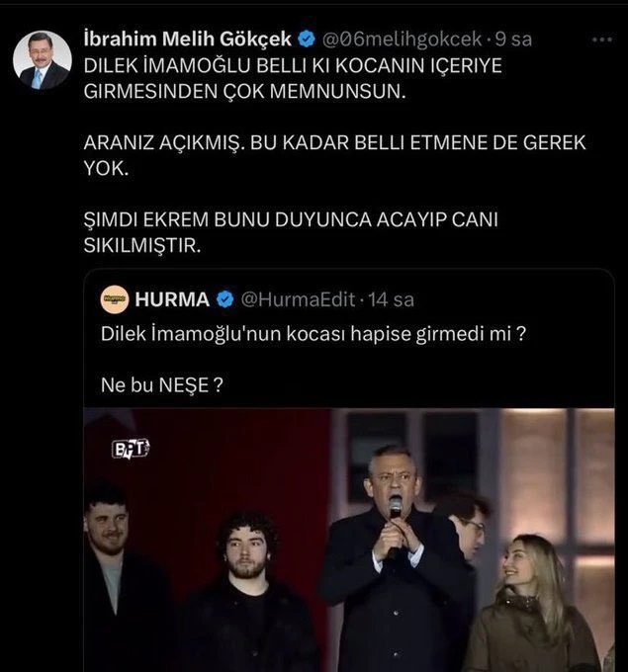Click the verified badge beside Gökçek's name

(x=308, y=40)
